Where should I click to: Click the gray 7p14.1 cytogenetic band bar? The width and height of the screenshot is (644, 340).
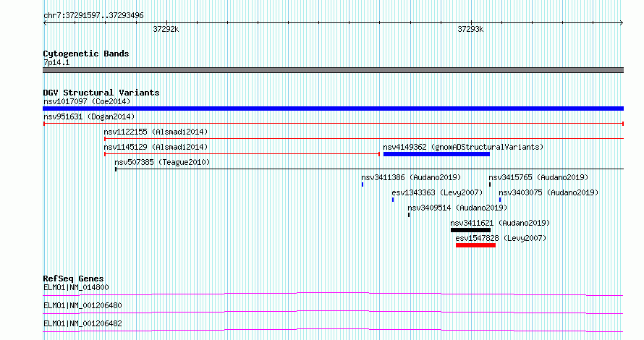pos(333,70)
